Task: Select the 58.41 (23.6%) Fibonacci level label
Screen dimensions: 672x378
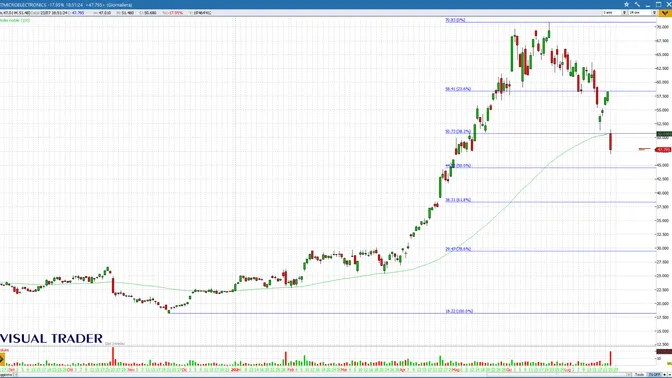Action: click(x=458, y=89)
